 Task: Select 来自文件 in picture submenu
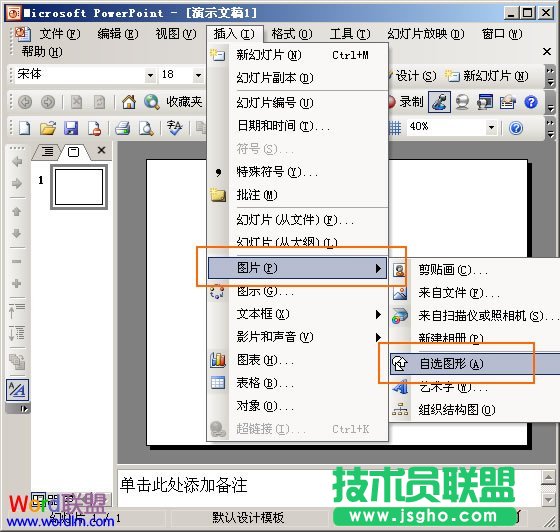click(475, 293)
